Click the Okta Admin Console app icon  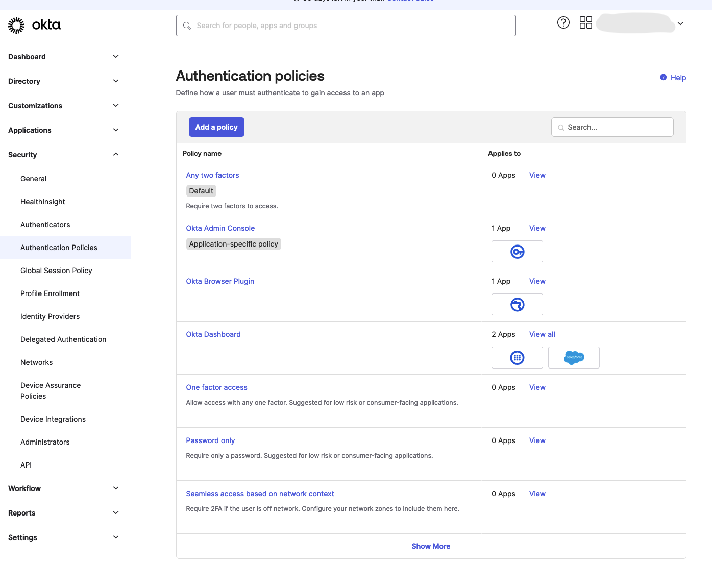click(517, 252)
